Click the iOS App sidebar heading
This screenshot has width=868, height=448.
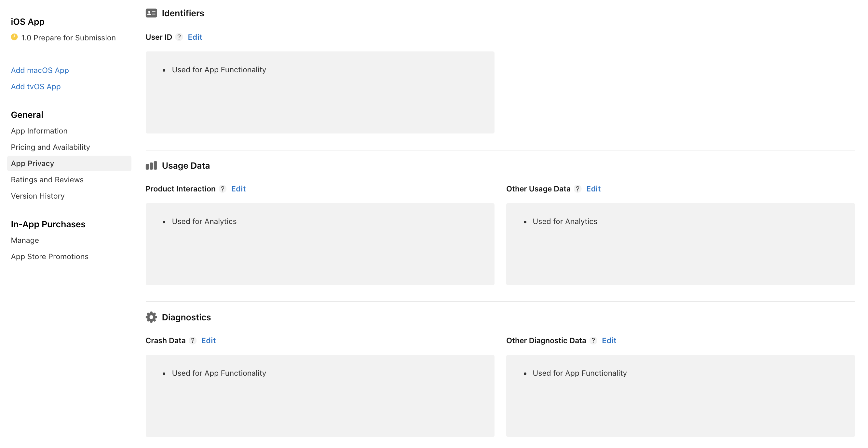[x=28, y=21]
